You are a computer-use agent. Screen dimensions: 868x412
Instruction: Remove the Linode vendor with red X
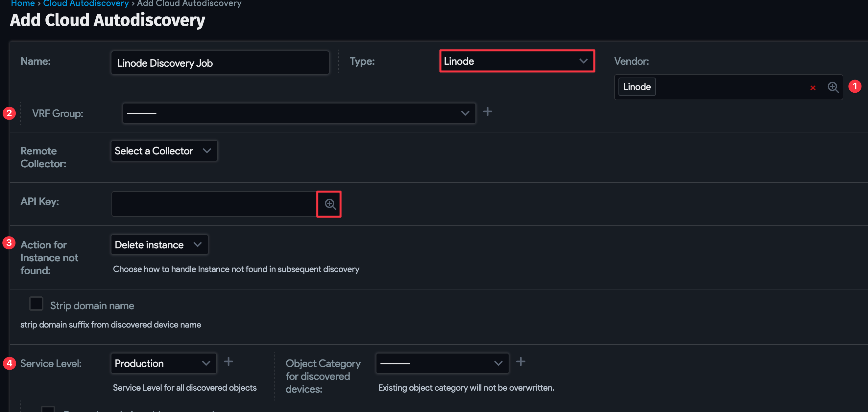[x=812, y=88]
